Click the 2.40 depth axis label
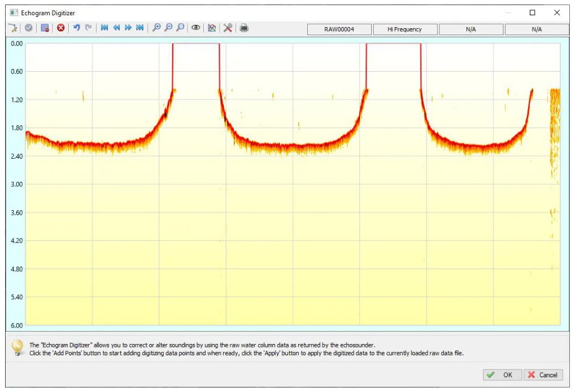This screenshot has width=575, height=392. (x=16, y=156)
